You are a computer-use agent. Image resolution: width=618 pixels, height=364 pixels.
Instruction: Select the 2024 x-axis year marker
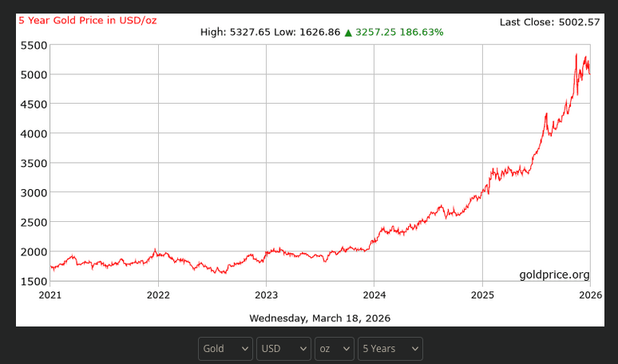tap(374, 295)
